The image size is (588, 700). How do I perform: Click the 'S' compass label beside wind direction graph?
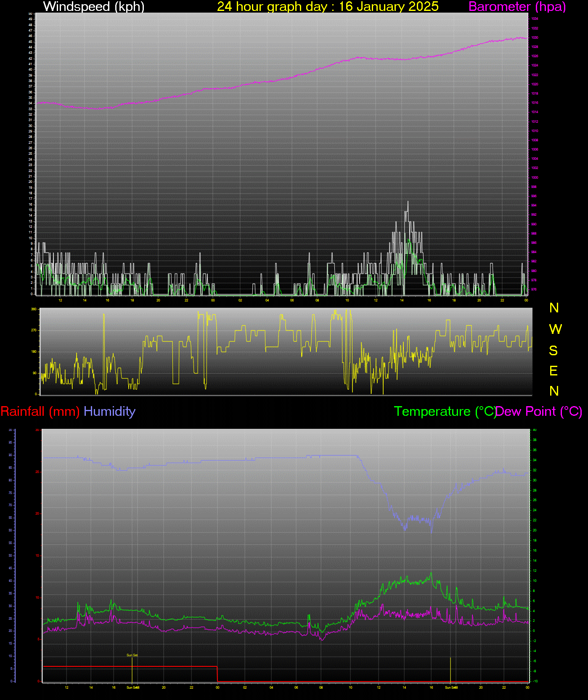(554, 350)
